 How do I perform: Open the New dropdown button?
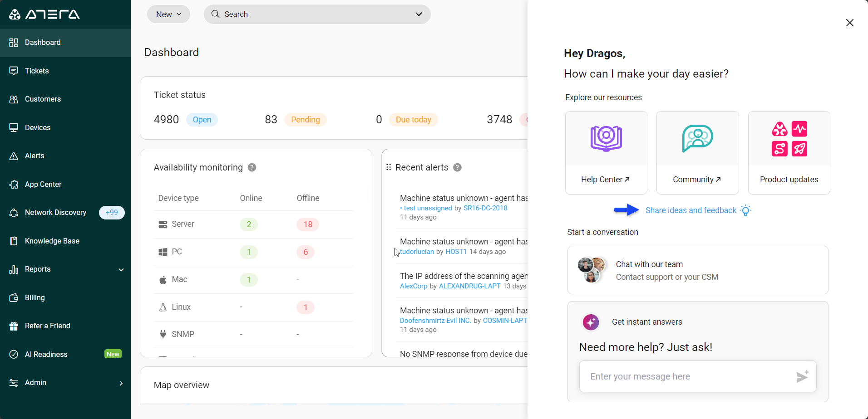168,15
